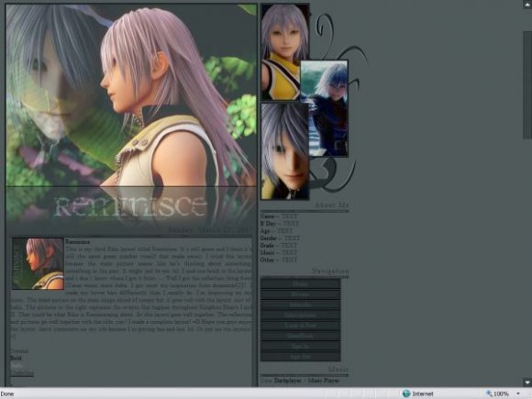Image resolution: width=532 pixels, height=399 pixels.
Task: Open the zoom level dropdown arrow
Action: pos(518,393)
